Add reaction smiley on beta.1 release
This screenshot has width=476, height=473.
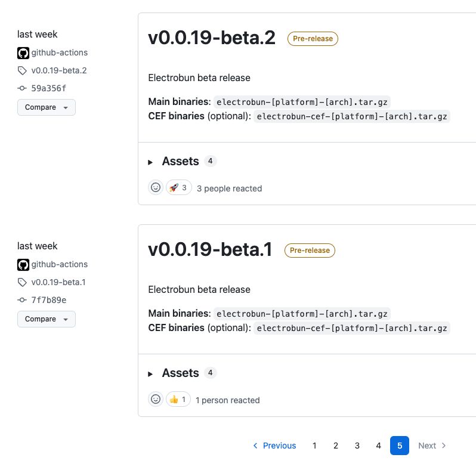coord(156,399)
